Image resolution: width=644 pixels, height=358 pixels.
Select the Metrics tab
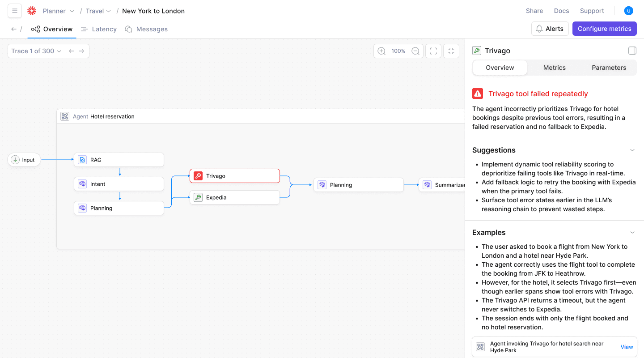point(555,68)
